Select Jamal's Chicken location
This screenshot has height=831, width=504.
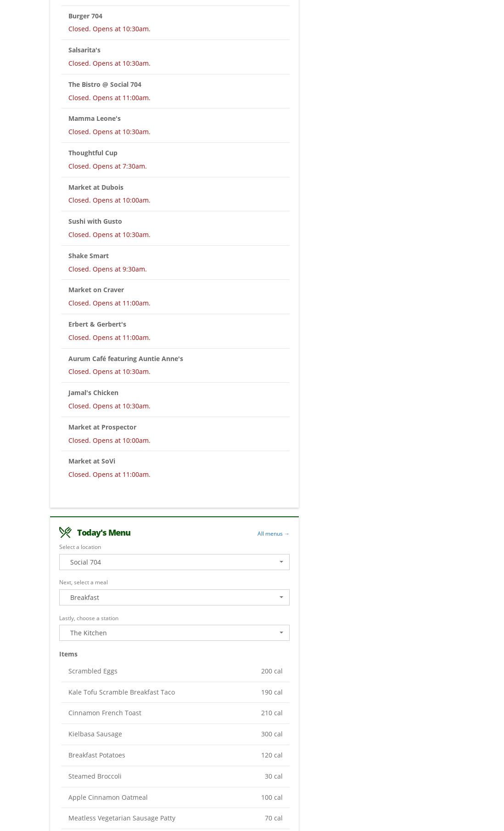click(x=94, y=393)
